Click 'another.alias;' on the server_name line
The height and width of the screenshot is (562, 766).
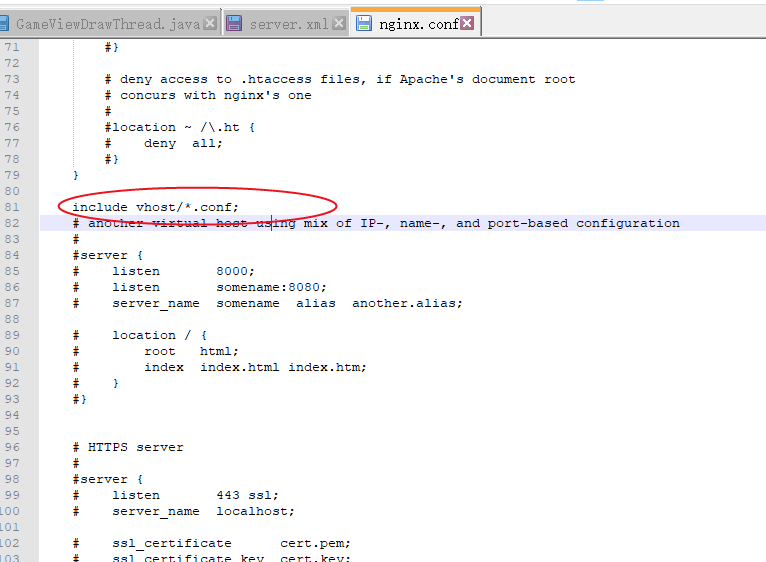(407, 303)
